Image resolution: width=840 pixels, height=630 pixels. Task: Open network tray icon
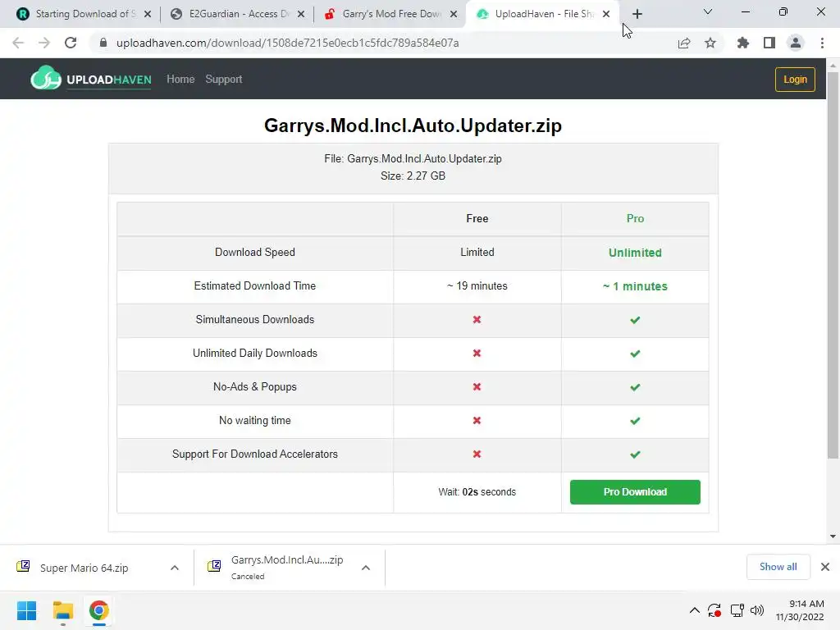point(737,610)
